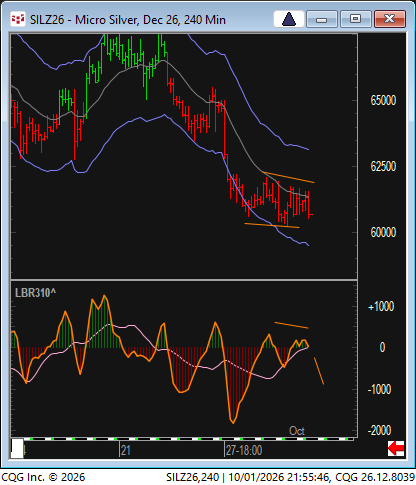Click the CQG chart window app icon

coord(18,19)
